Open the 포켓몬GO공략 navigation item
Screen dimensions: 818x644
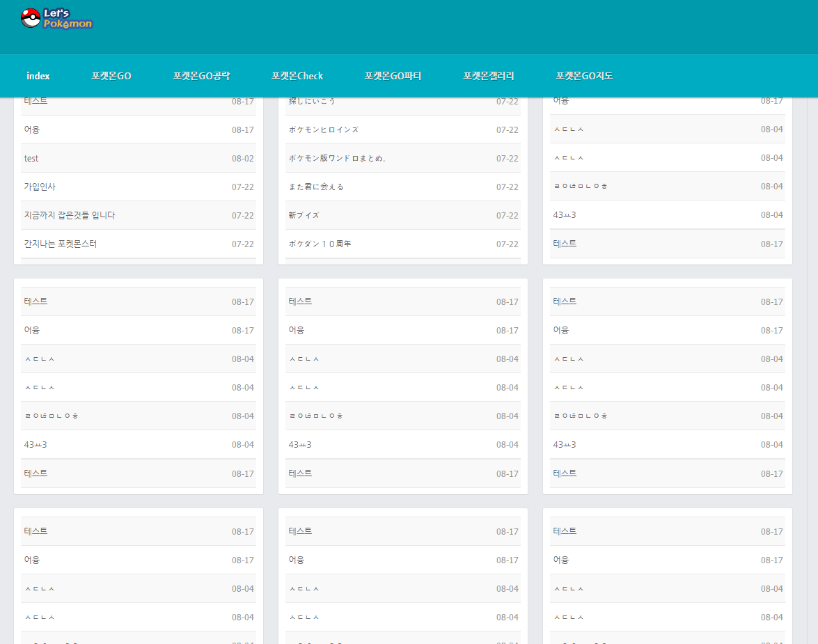(x=201, y=76)
